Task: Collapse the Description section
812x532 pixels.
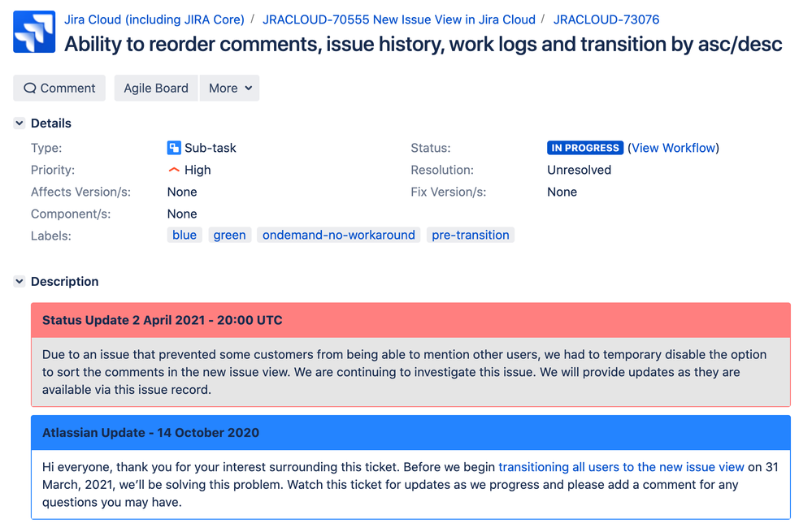Action: (x=20, y=282)
